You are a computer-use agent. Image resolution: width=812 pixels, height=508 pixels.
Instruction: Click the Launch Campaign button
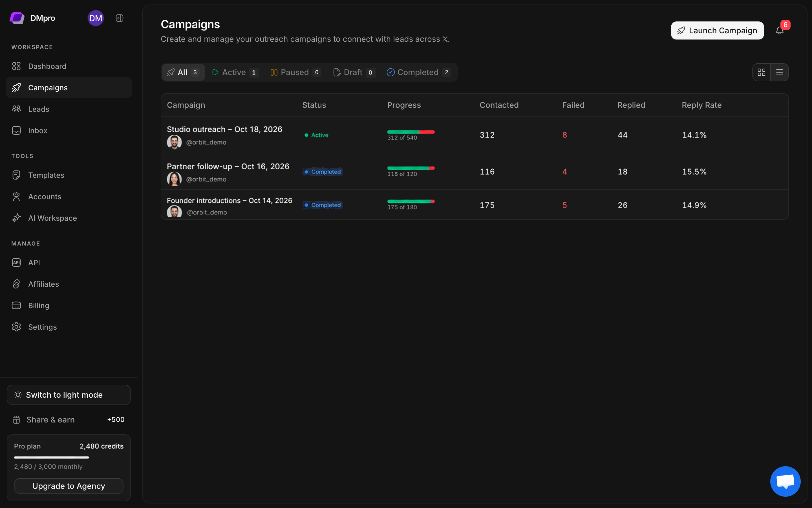tap(717, 30)
